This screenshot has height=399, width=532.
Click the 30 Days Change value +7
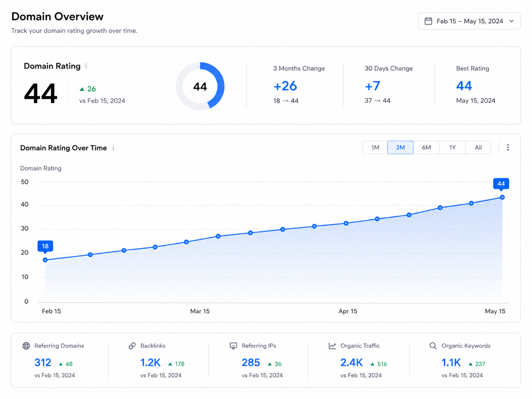coord(373,86)
